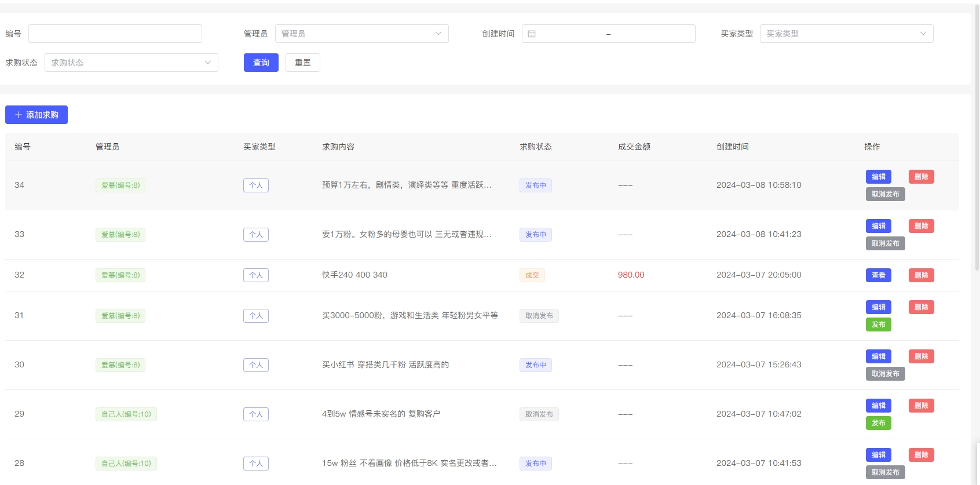Open the 买家类型 dropdown
Viewport: 980px width, 485px height.
click(846, 34)
